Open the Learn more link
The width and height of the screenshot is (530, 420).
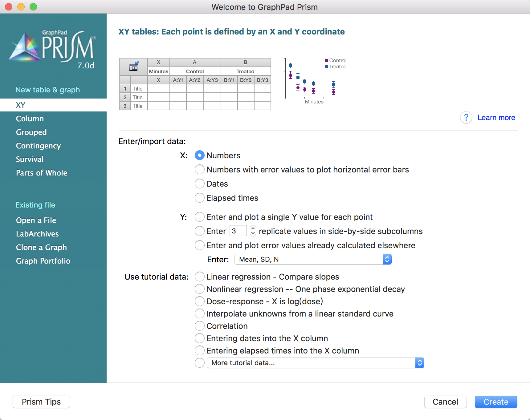496,118
